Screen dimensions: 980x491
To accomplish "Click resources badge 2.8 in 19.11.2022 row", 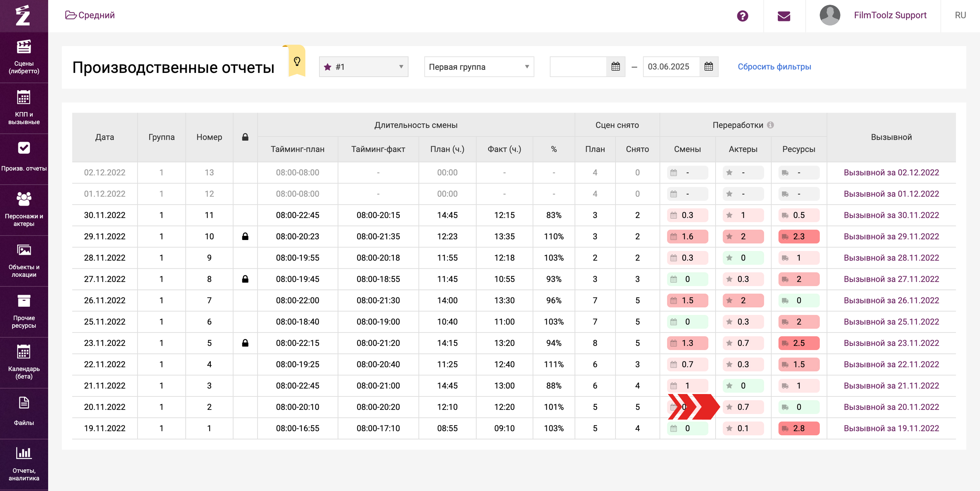I will [799, 428].
